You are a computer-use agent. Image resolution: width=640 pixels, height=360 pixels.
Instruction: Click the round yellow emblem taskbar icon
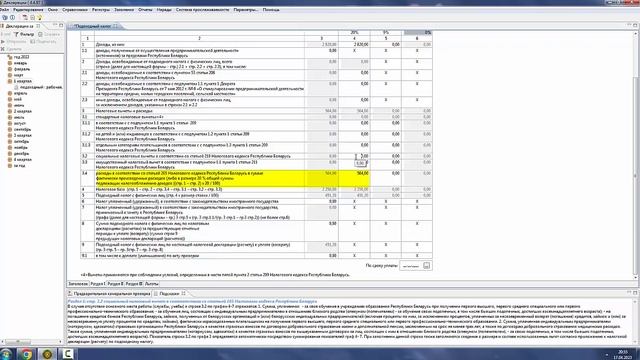[47, 354]
